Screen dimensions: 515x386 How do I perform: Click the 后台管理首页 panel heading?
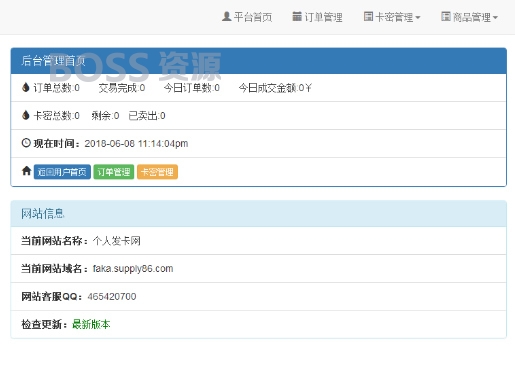pos(259,61)
